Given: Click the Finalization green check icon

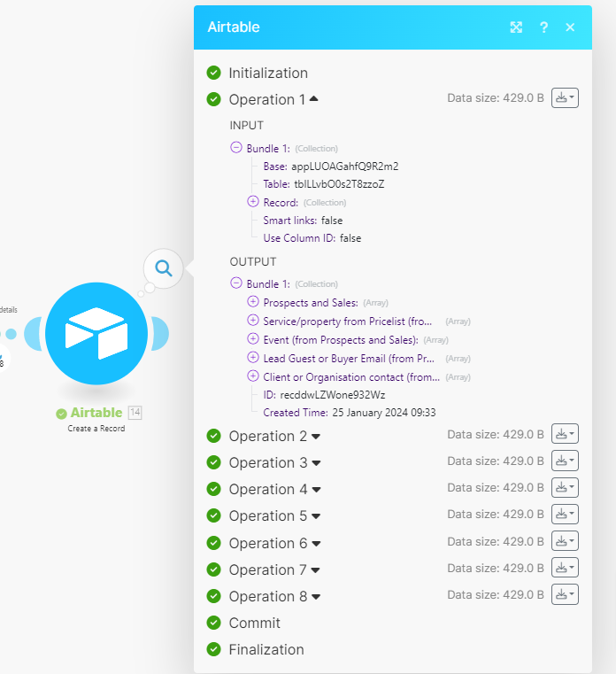Looking at the screenshot, I should tap(213, 649).
